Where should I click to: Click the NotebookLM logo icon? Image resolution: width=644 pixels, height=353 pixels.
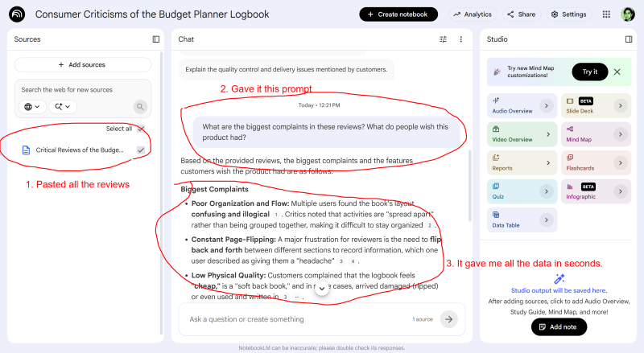pyautogui.click(x=17, y=14)
